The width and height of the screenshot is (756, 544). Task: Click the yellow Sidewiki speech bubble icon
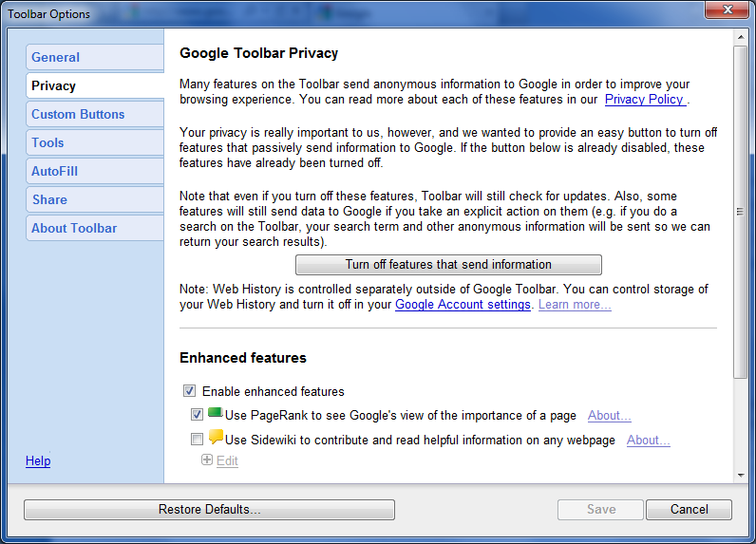pyautogui.click(x=216, y=438)
